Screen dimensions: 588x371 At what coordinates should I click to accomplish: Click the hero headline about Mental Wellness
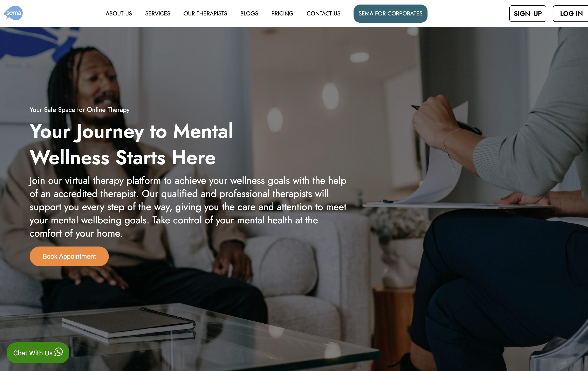(131, 144)
